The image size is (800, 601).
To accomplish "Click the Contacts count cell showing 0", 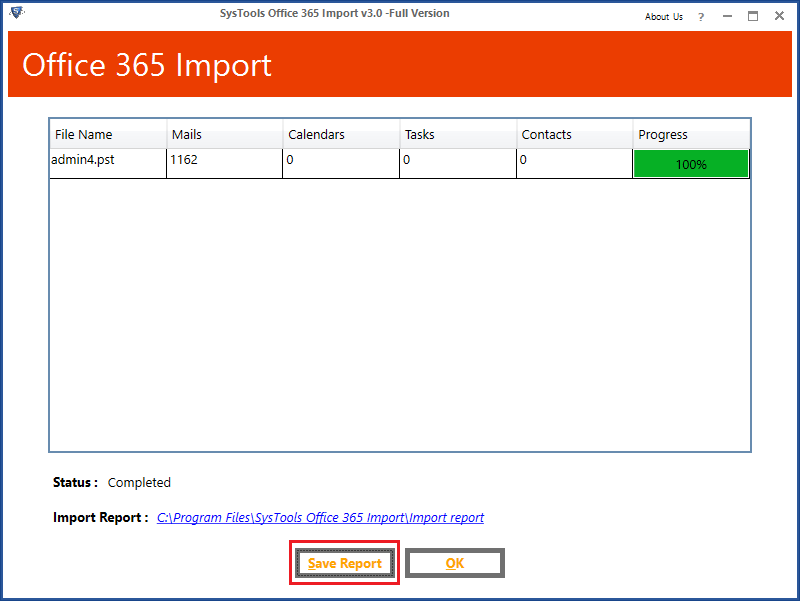I will [x=574, y=163].
